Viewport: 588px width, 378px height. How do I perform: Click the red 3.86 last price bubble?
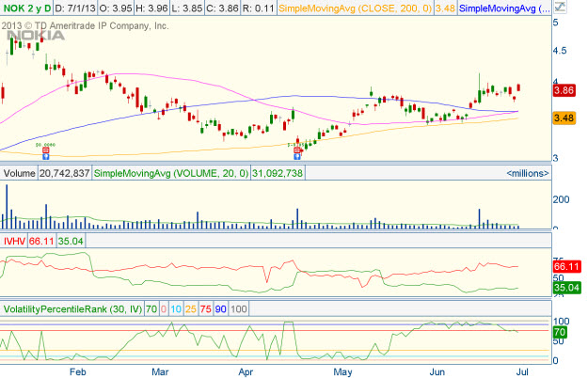pos(564,91)
